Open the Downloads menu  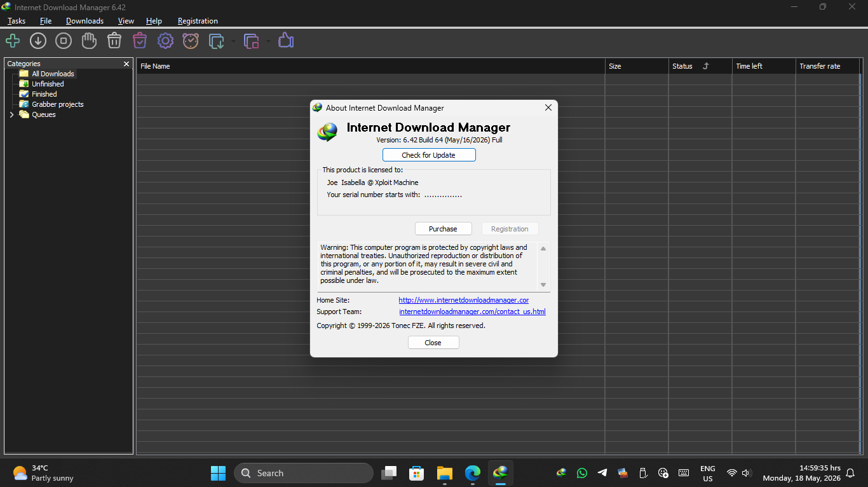tap(85, 21)
